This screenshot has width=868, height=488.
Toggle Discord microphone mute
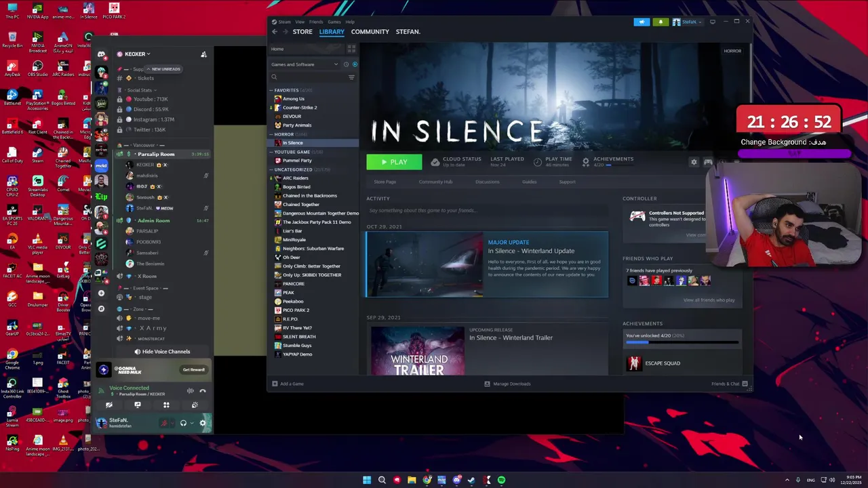[164, 423]
